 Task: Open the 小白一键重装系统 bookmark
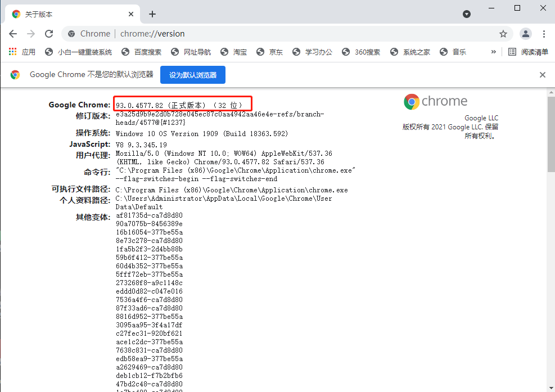click(x=78, y=52)
